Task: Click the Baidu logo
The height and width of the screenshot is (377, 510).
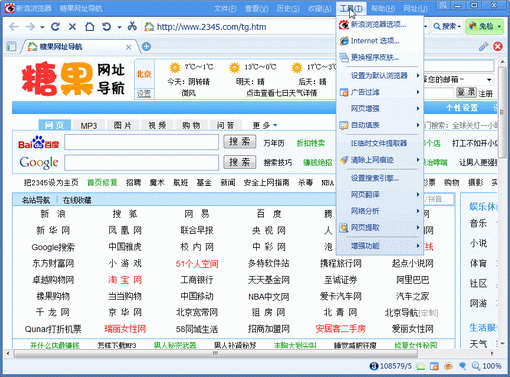Action: [38, 142]
